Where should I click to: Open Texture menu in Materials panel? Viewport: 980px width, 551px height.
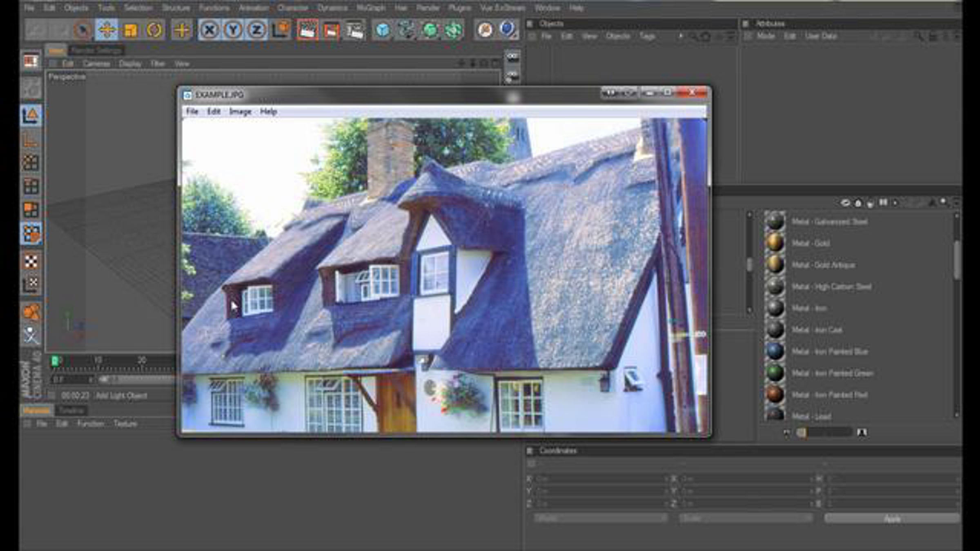[125, 424]
